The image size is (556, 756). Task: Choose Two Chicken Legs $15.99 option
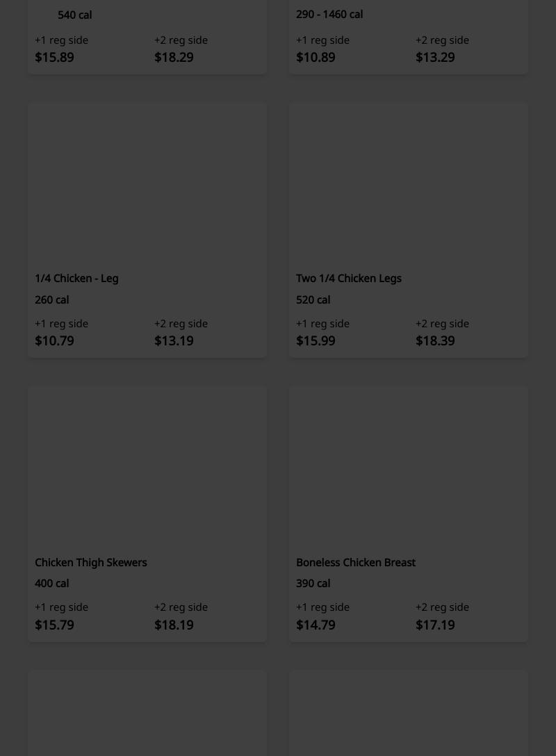tap(316, 340)
